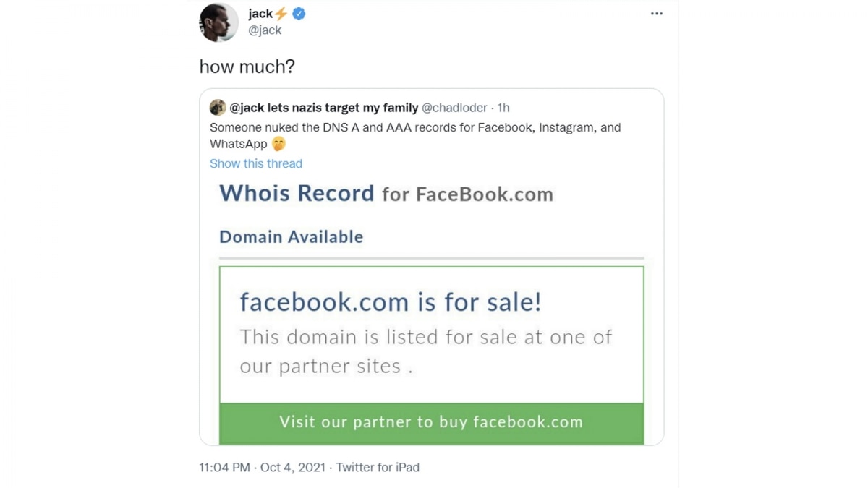This screenshot has height=488, width=868.
Task: Click the "facebook.com is for sale!" notice
Action: 391,302
